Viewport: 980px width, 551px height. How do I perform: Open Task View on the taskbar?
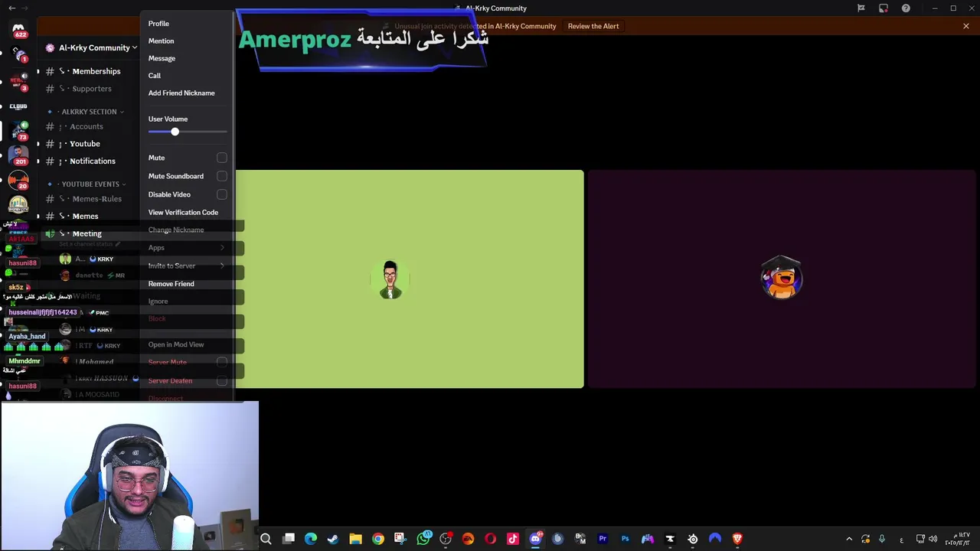289,539
